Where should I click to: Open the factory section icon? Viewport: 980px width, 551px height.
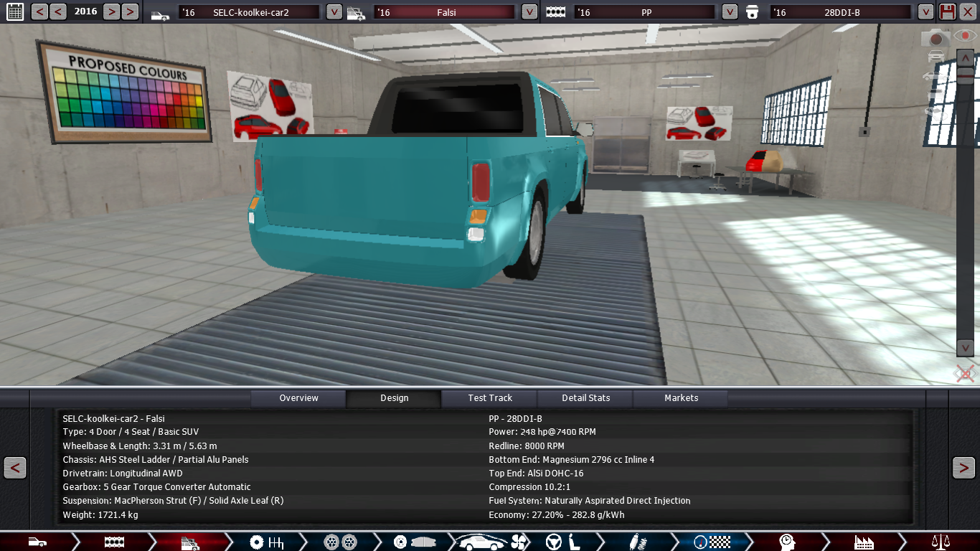864,542
